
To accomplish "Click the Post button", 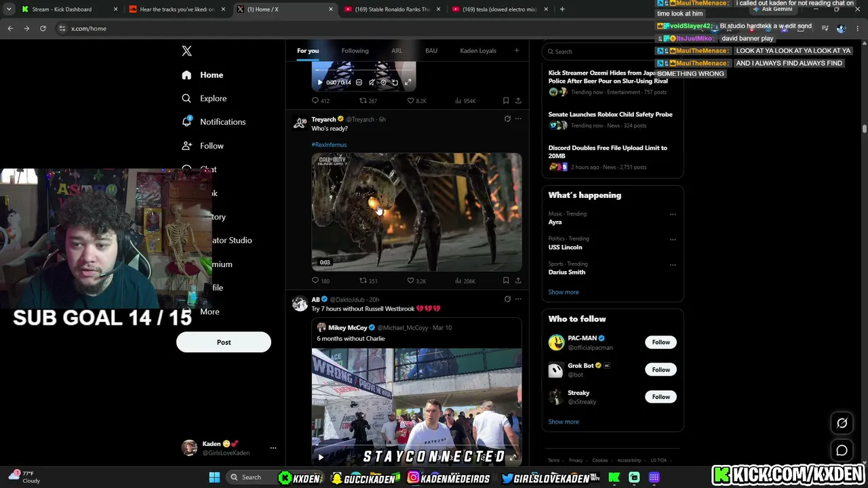I will pos(224,342).
